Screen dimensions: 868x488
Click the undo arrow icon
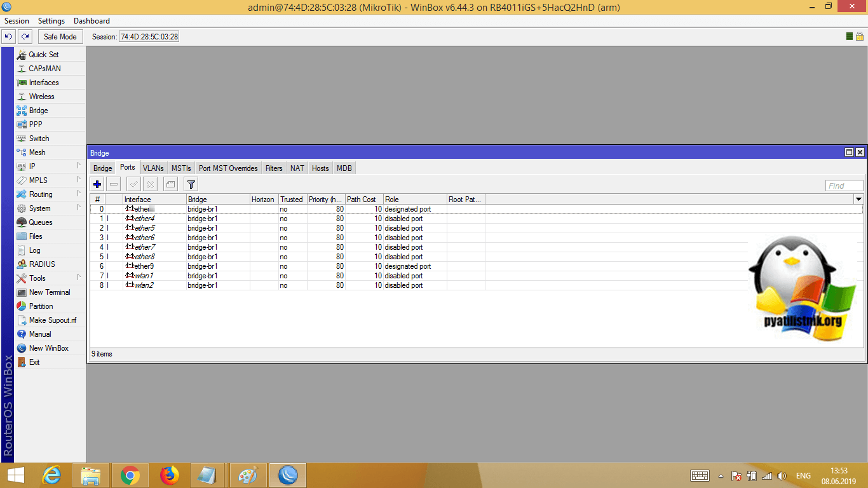point(9,37)
